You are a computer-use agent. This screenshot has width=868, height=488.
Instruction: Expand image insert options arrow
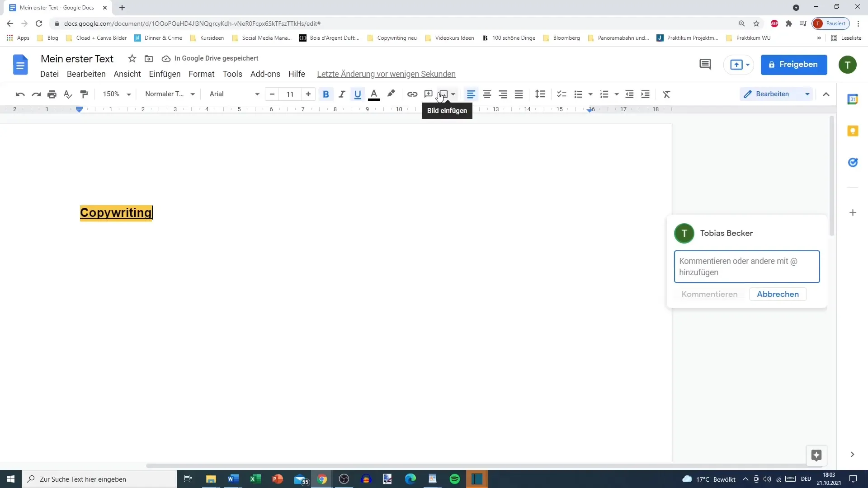click(453, 94)
